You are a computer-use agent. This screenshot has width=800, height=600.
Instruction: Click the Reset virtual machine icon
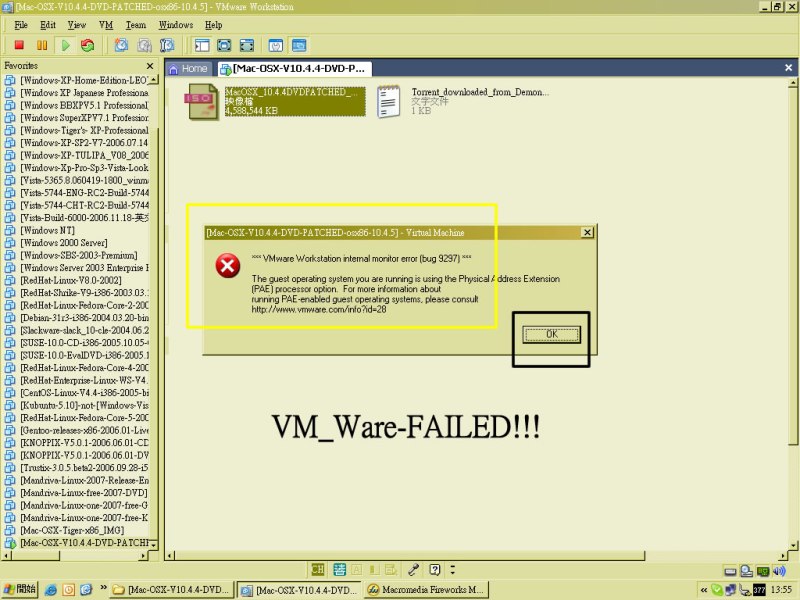click(87, 45)
